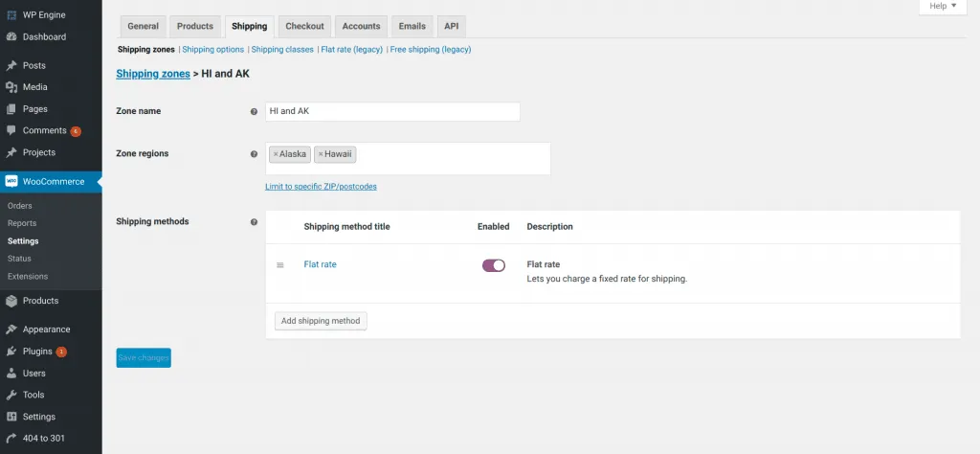This screenshot has width=980, height=454.
Task: Click the Flat rate drag handle icon
Action: (280, 265)
